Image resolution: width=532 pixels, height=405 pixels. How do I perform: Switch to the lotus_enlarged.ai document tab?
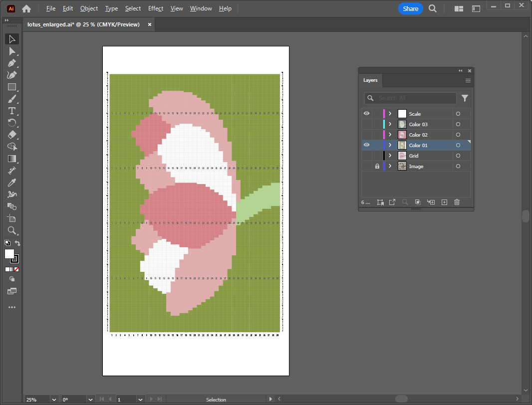(x=83, y=24)
